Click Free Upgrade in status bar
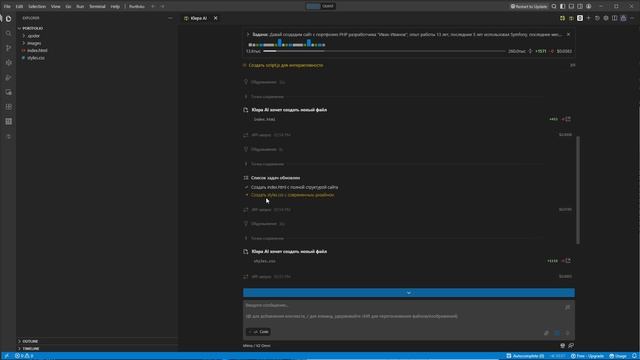 point(587,356)
